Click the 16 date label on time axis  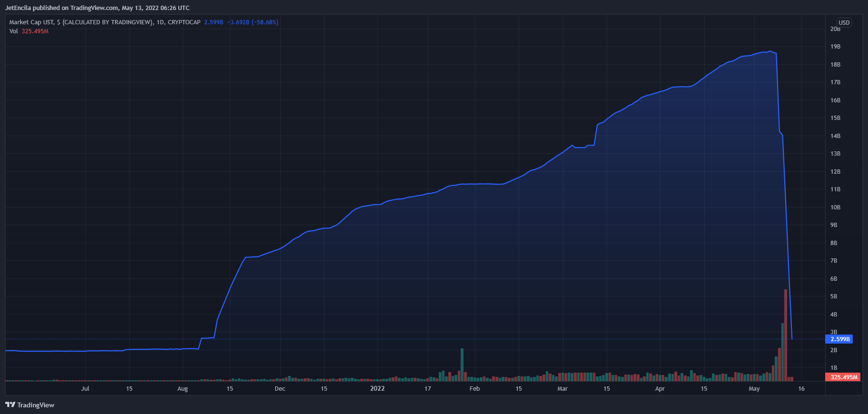click(801, 389)
